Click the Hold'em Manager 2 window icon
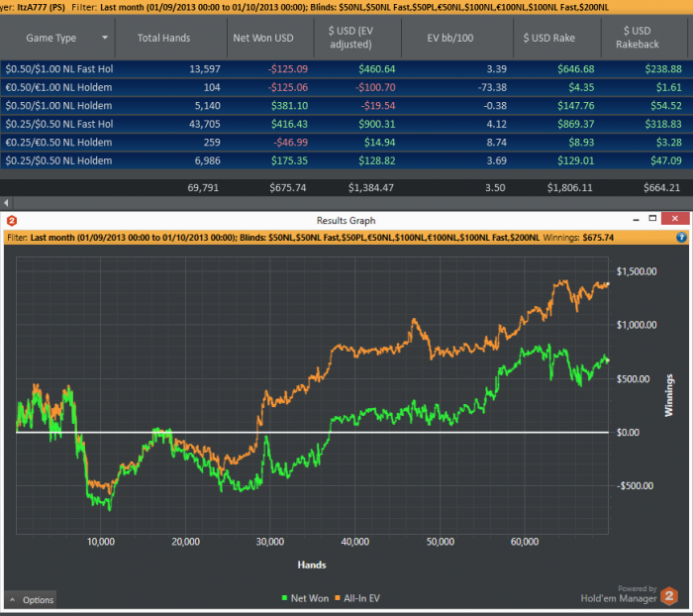 pos(12,220)
